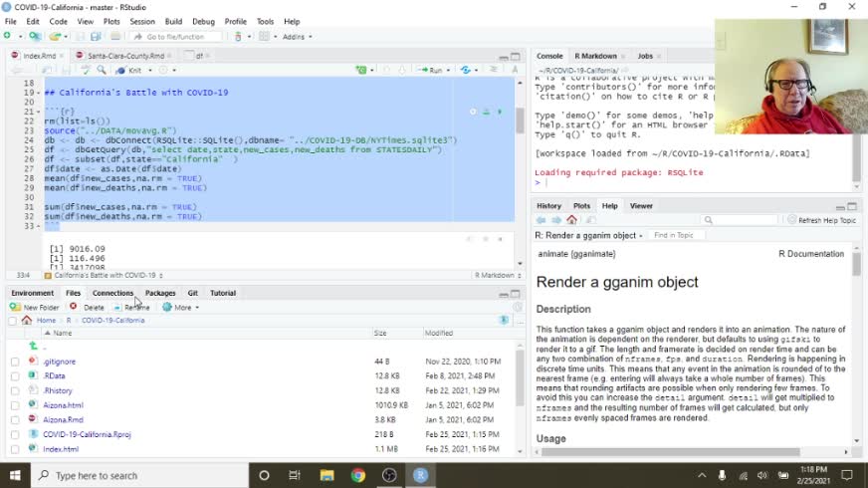Viewport: 868px width, 488px height.
Task: Run current chunk with green play icon
Action: (500, 112)
